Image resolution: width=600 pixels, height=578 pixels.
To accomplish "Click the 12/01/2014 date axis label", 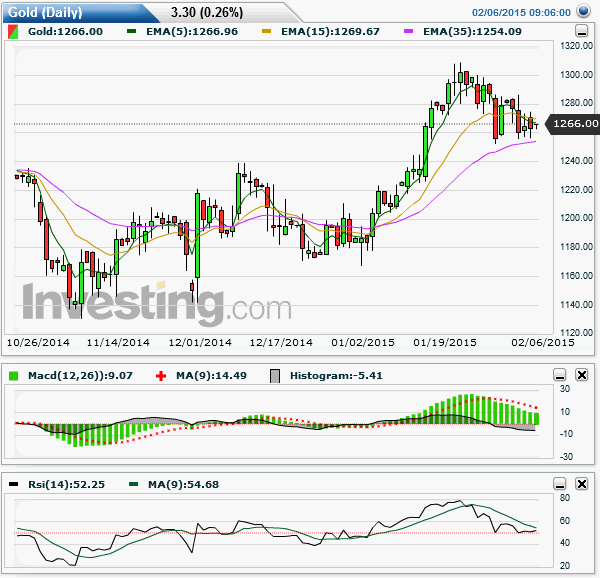I will pos(200,342).
